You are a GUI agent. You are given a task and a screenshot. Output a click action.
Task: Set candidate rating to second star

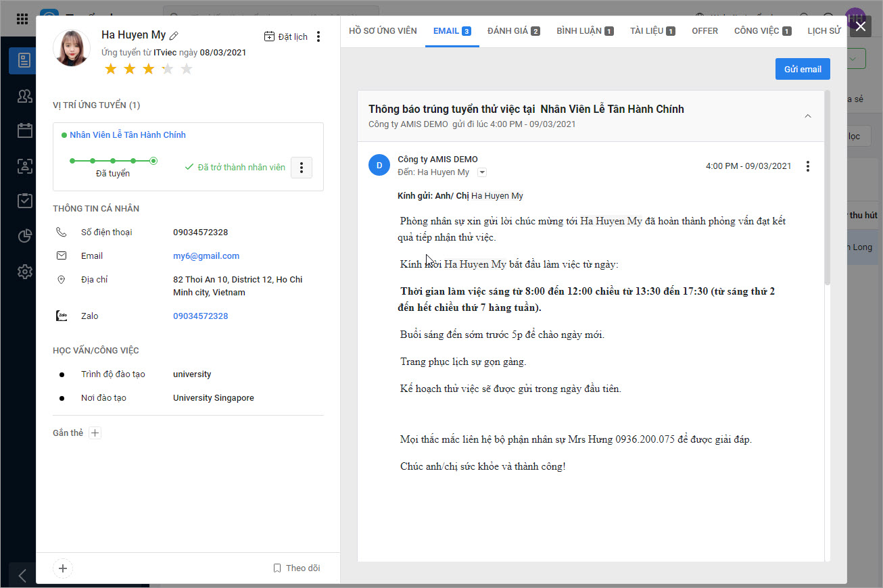(130, 69)
